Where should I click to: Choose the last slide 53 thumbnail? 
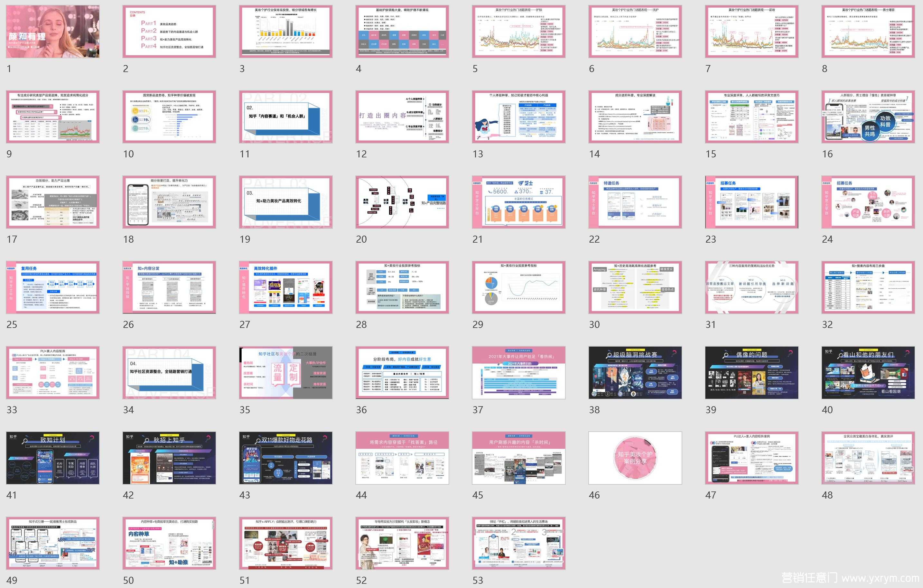point(518,544)
